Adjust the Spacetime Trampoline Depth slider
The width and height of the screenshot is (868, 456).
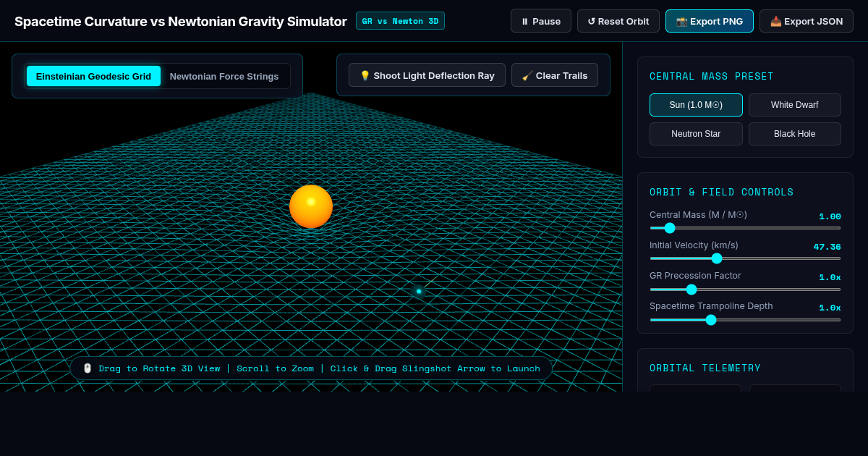(745, 320)
